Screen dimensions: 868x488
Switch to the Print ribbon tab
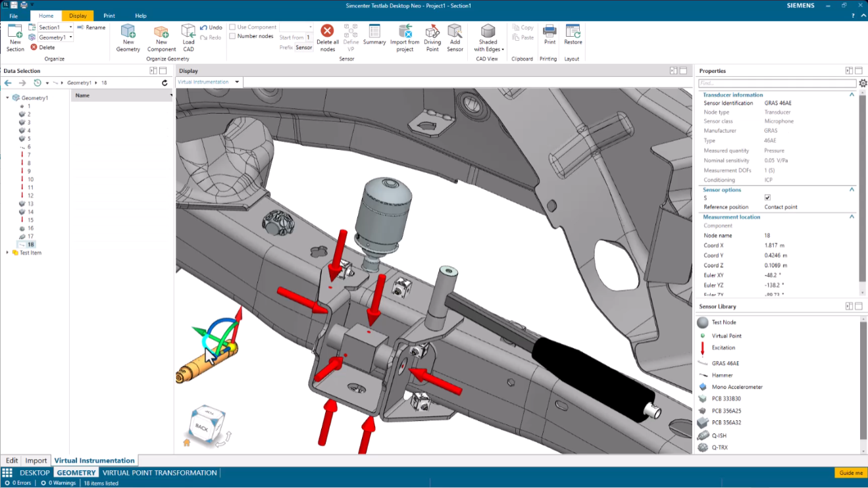[x=109, y=16]
